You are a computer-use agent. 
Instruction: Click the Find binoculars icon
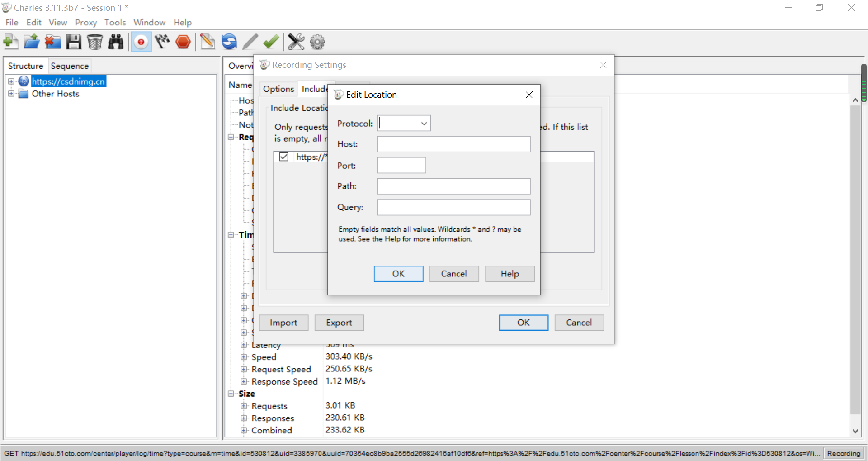(116, 42)
